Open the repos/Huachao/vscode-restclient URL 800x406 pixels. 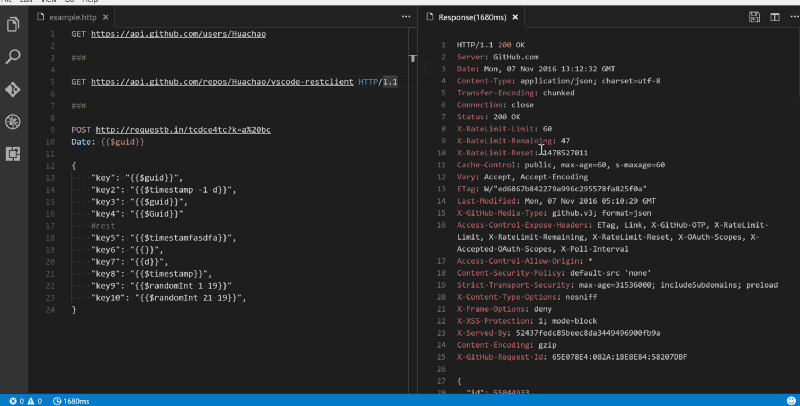click(x=222, y=82)
